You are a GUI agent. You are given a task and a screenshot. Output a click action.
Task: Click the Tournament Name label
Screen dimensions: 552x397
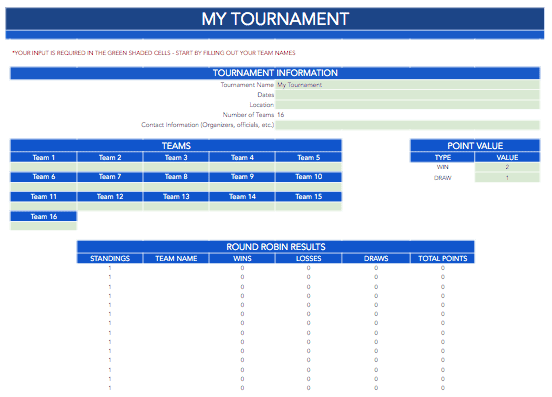247,85
